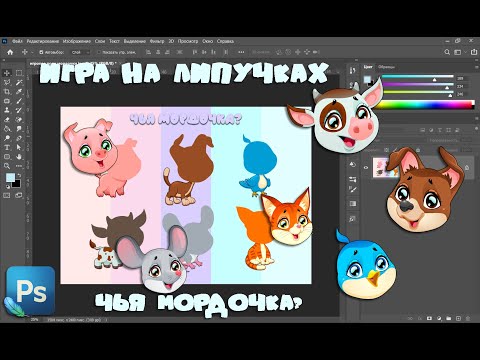Open the Layer (Слой) auto-select dropdown
This screenshot has height=360, width=480.
(80, 52)
